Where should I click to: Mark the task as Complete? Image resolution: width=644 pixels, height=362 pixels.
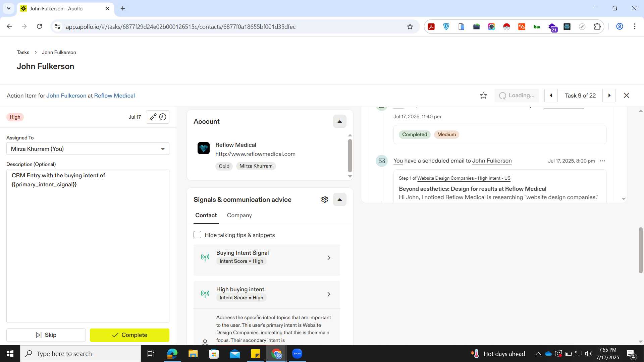pos(129,335)
